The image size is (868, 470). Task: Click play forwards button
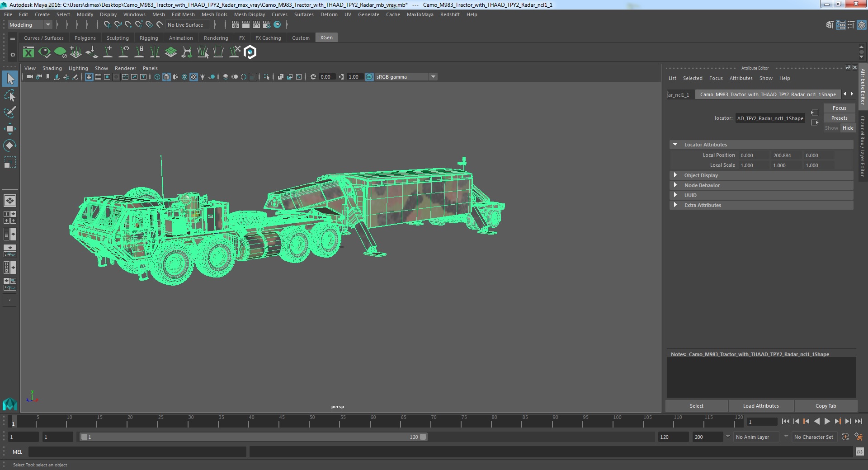click(827, 421)
